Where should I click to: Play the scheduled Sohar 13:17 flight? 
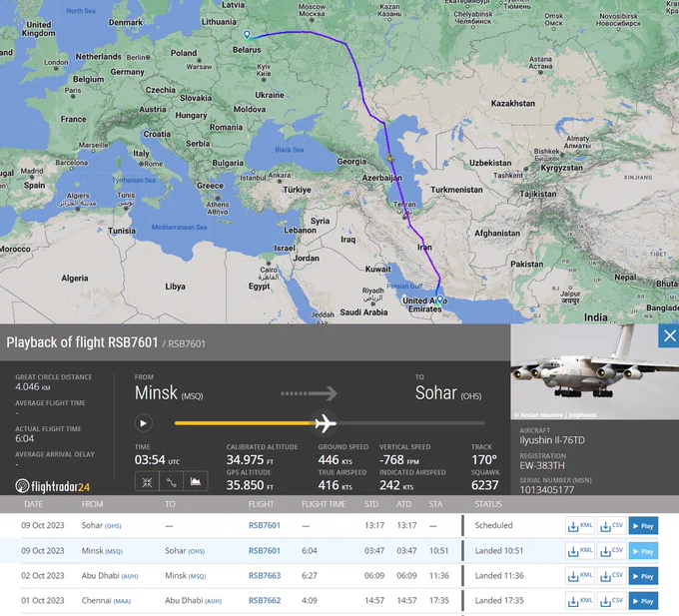(643, 526)
